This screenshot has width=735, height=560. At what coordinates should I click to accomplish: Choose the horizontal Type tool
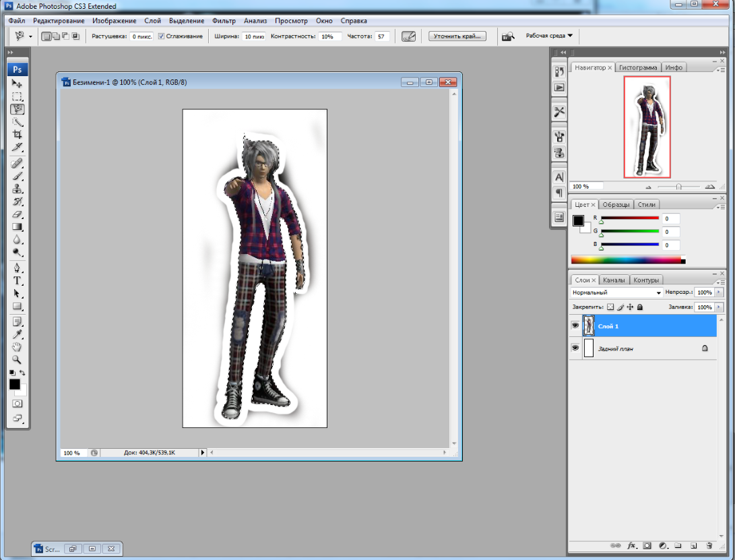(18, 280)
